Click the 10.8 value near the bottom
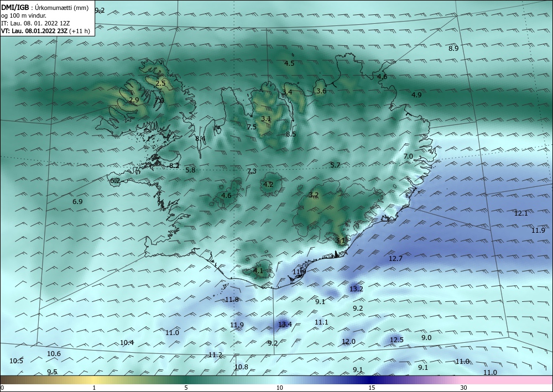This screenshot has width=553, height=392. pyautogui.click(x=242, y=367)
